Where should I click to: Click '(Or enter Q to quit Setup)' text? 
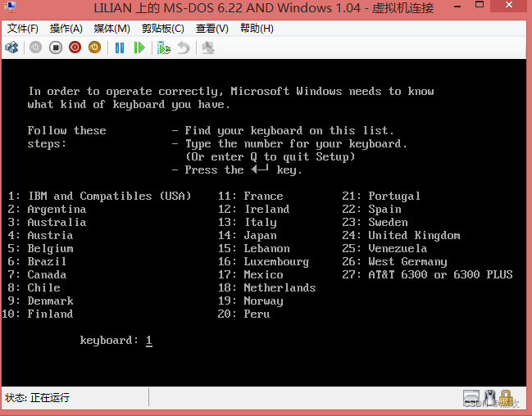coord(270,157)
